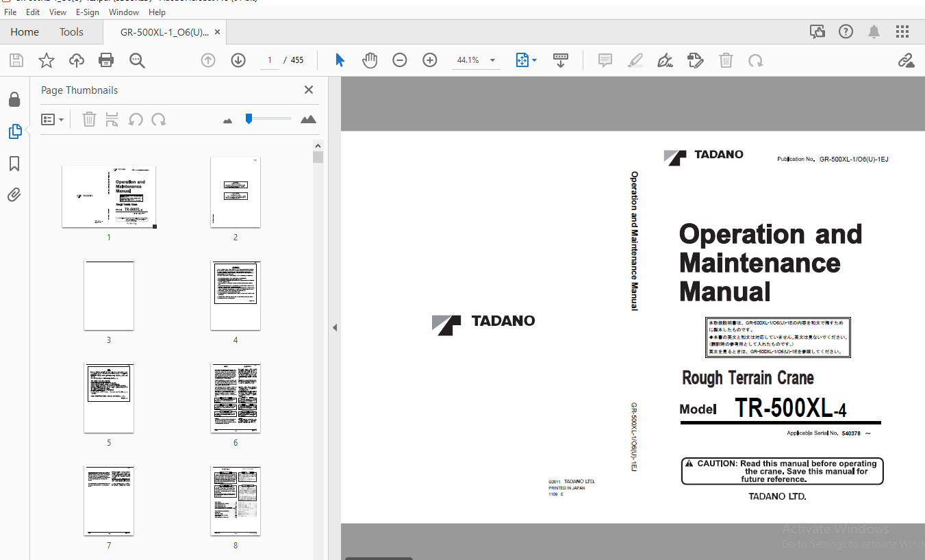Open the Help menu
925x560 pixels.
157,12
